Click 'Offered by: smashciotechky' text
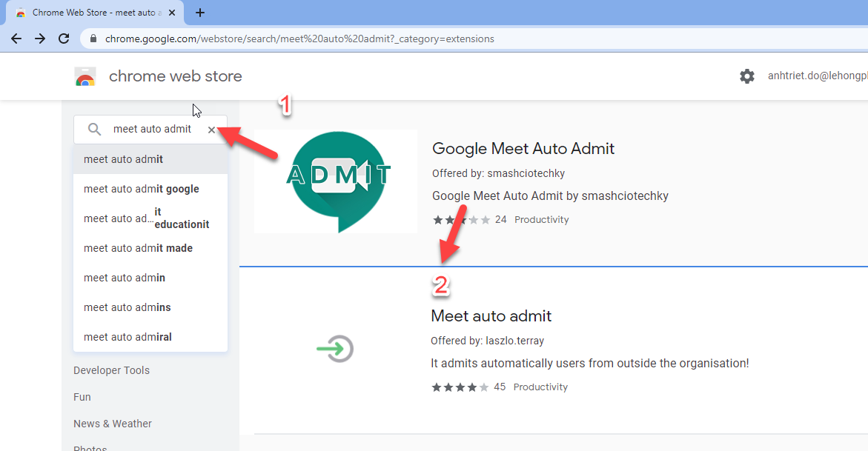Viewport: 868px width, 451px height. point(498,173)
